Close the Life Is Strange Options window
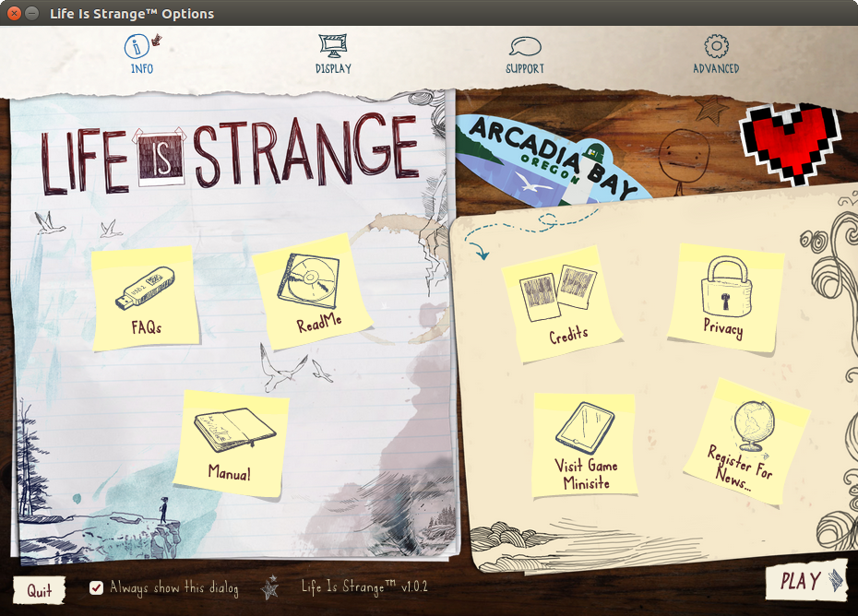The width and height of the screenshot is (858, 616). point(14,13)
